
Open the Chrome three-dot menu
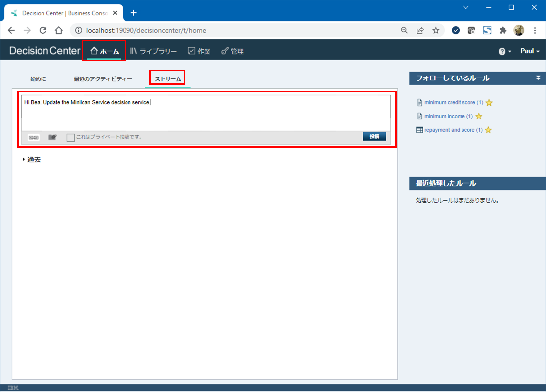point(535,30)
